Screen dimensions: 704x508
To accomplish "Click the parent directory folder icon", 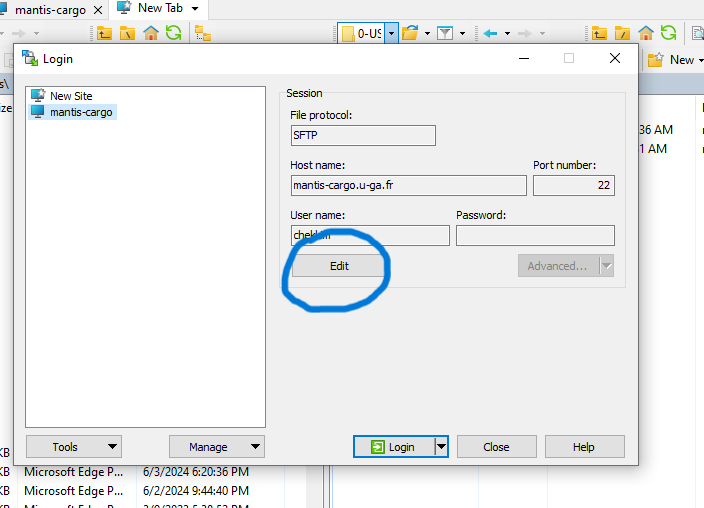I will pos(105,33).
